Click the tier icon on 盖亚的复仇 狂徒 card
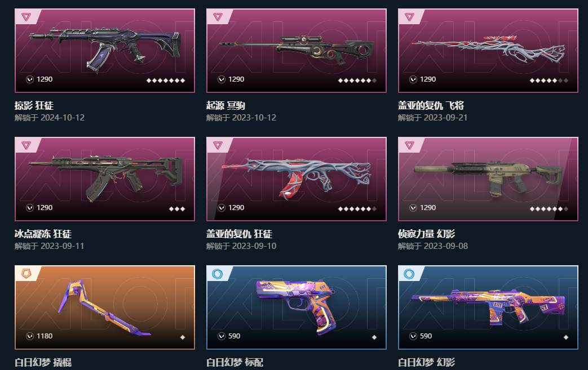Screen dimensions: 588x370 pyautogui.click(x=218, y=145)
